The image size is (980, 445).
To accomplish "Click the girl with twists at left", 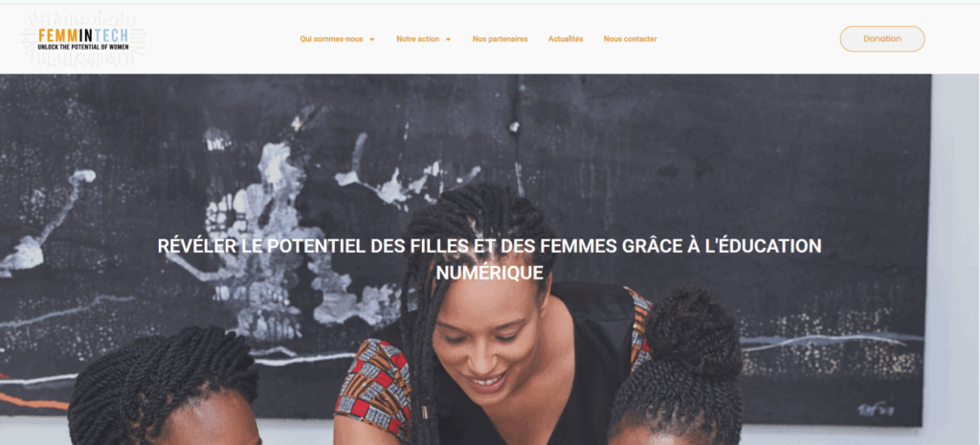I will (x=164, y=388).
